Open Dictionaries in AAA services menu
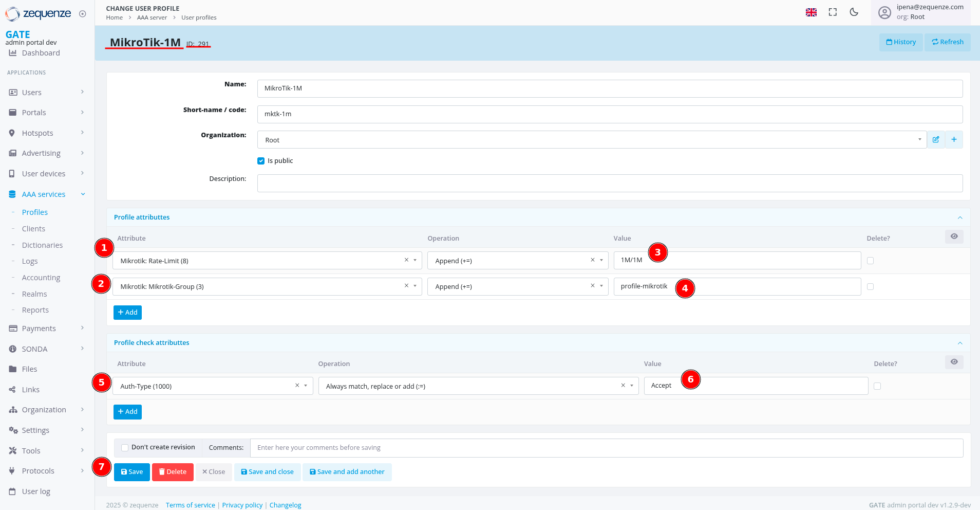980x510 pixels. tap(42, 245)
